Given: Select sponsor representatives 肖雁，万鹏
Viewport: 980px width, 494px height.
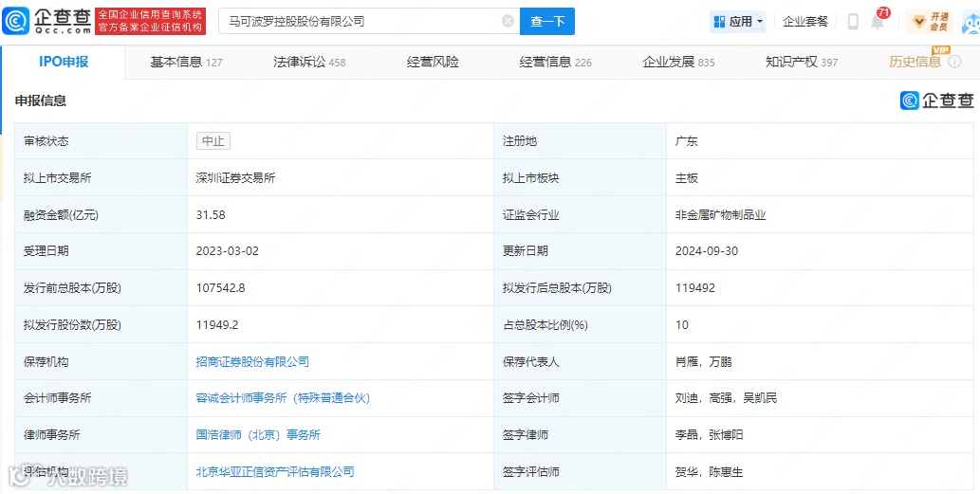Looking at the screenshot, I should (703, 361).
